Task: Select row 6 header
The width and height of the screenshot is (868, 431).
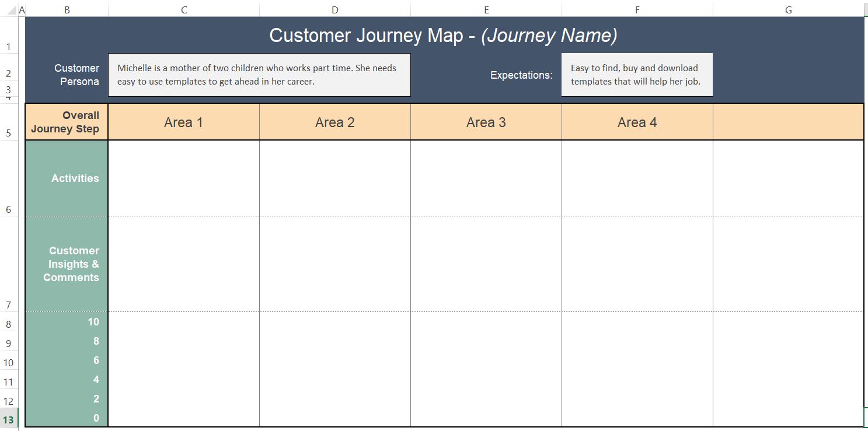Action: [x=9, y=209]
